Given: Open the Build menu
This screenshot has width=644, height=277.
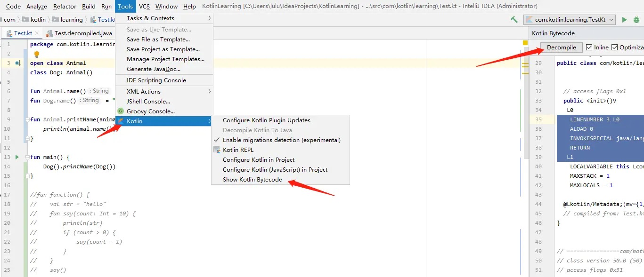Looking at the screenshot, I should [89, 6].
